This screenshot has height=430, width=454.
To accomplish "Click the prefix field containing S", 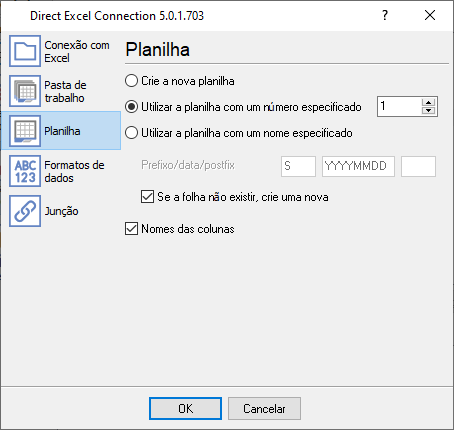I will click(298, 166).
